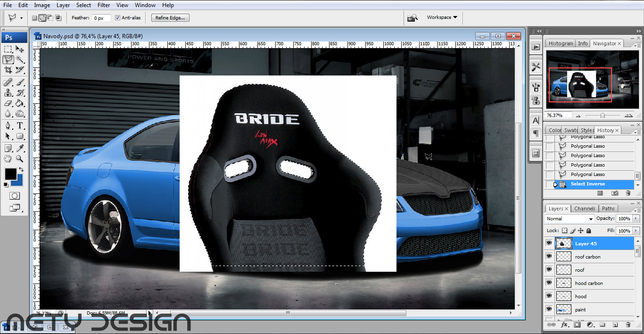
Task: Switch to the Paths tab
Action: [x=608, y=209]
